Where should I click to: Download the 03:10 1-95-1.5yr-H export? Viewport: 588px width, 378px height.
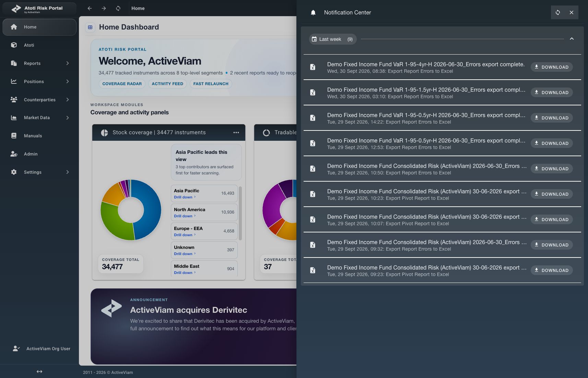point(552,92)
